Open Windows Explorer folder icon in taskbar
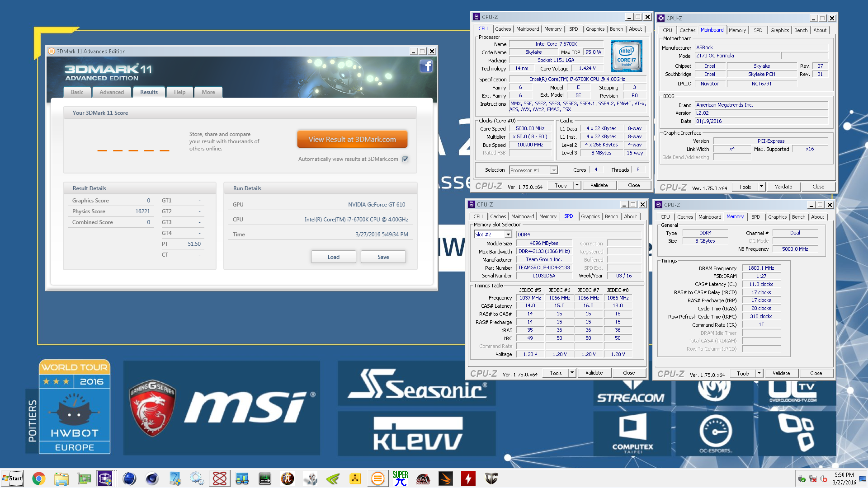 pyautogui.click(x=61, y=479)
